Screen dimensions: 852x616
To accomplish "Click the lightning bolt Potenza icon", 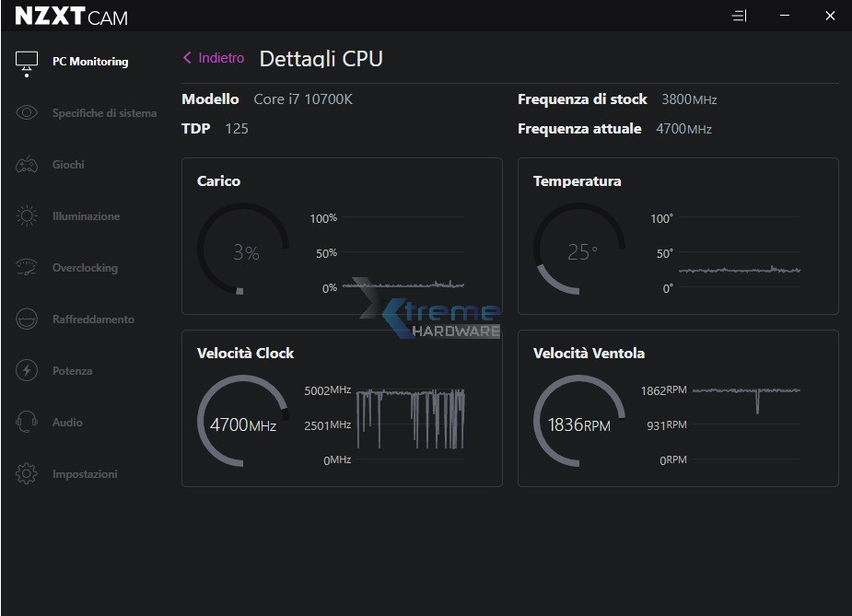I will [x=27, y=371].
